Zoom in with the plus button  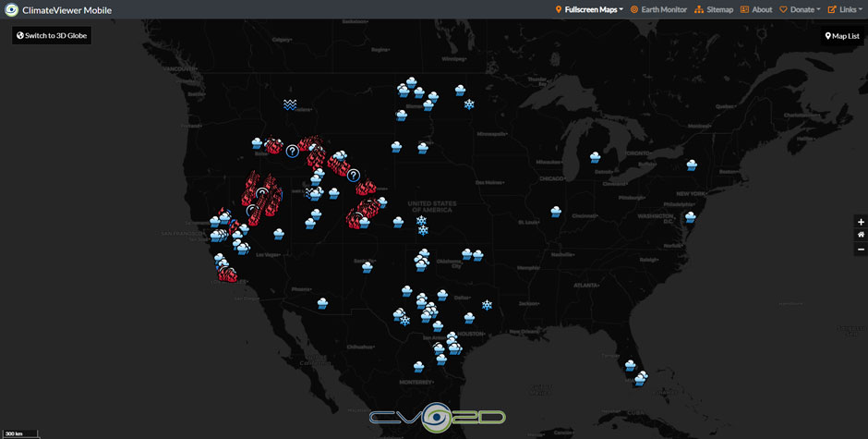click(x=861, y=222)
